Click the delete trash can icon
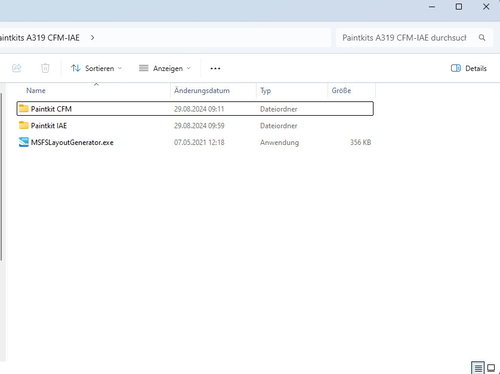 point(45,68)
